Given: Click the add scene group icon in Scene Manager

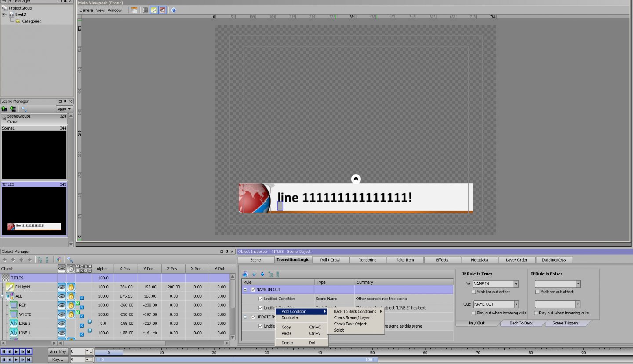Looking at the screenshot, I should [13, 109].
